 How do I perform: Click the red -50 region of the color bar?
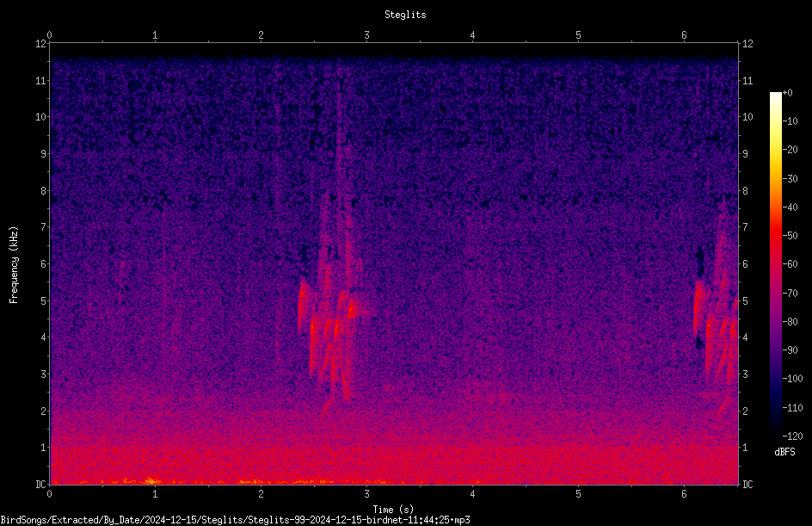click(775, 236)
